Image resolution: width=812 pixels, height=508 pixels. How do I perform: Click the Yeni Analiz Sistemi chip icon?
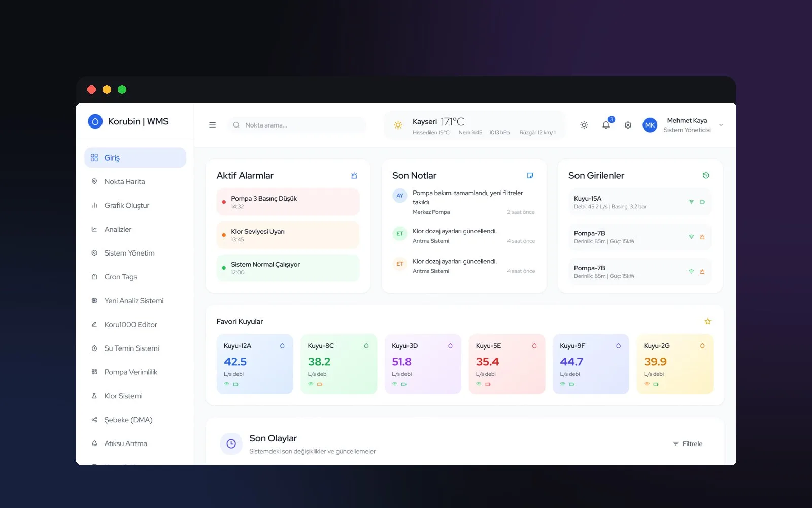(x=94, y=301)
